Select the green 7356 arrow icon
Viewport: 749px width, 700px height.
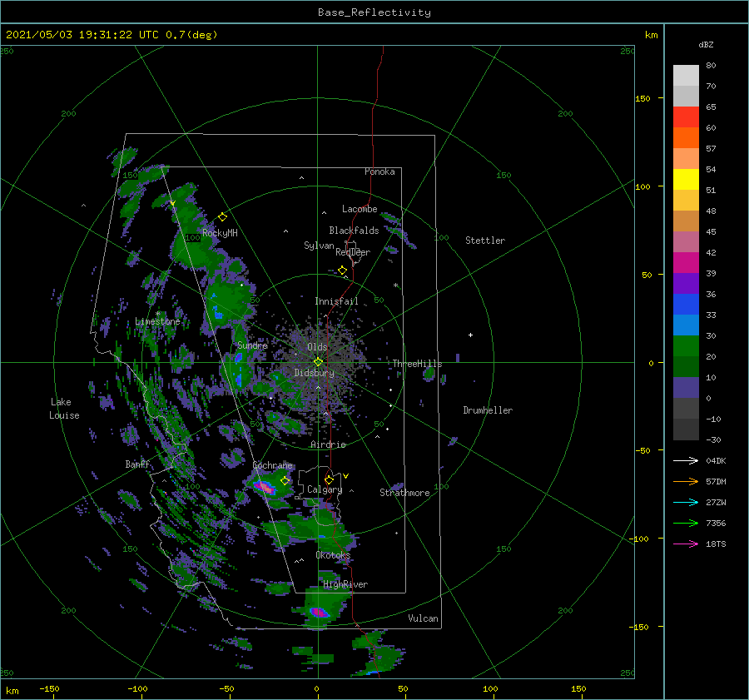click(686, 524)
